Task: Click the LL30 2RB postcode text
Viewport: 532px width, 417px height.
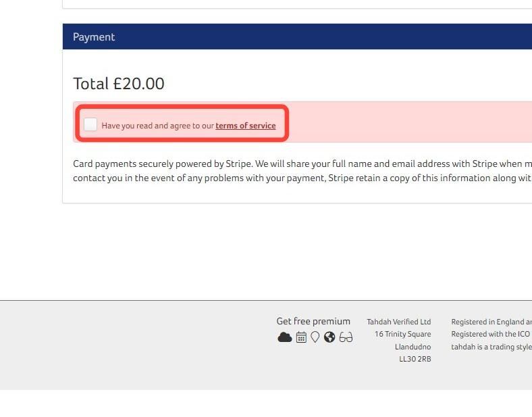Action: (415, 359)
